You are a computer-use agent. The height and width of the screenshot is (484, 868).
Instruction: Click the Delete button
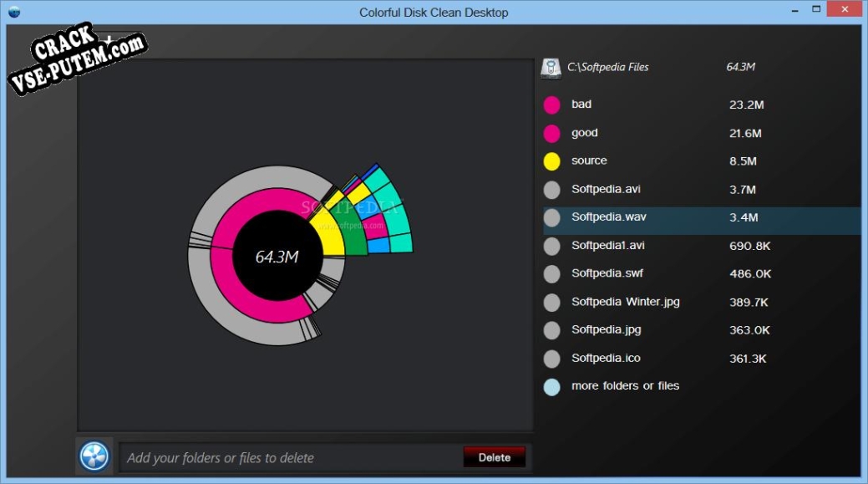pos(495,457)
